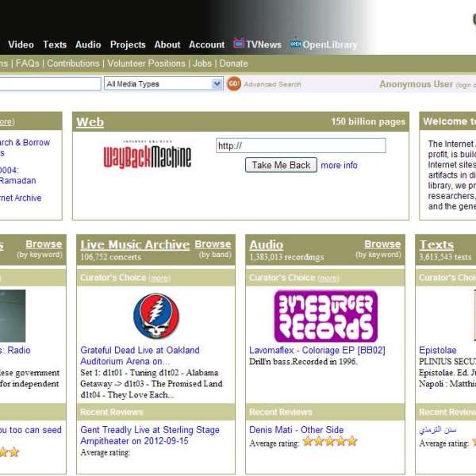Open the TVNews television icon
476x476 pixels.
[239, 44]
